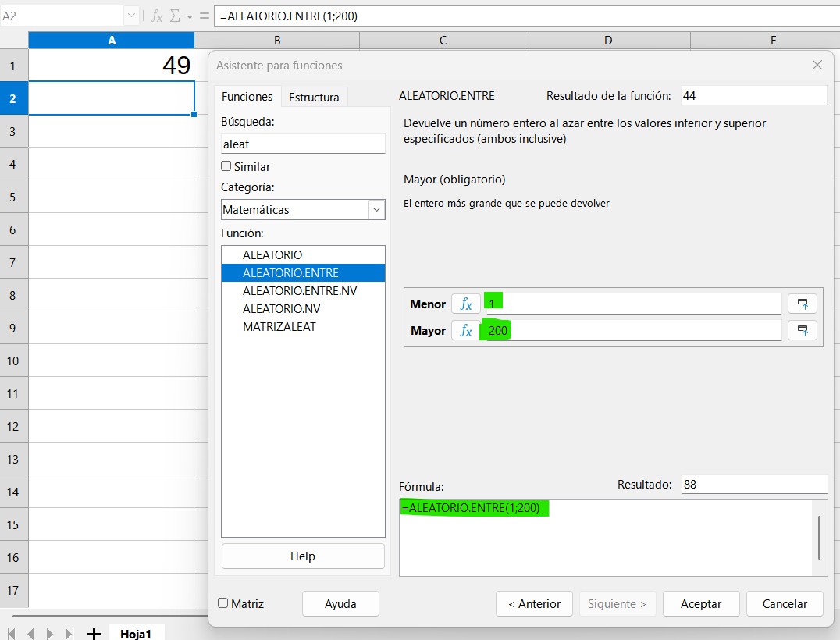Screen dimensions: 840x640
Task: Click the shrink icon for Menor field
Action: tap(802, 304)
